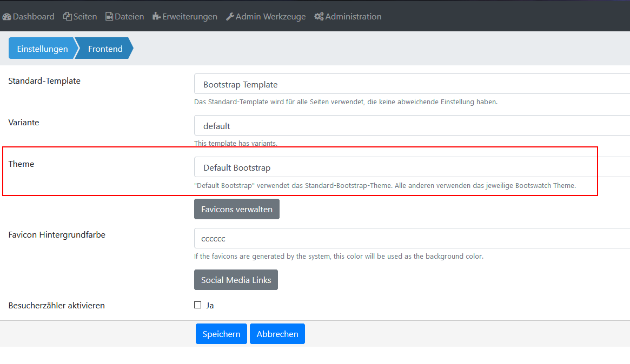Click the Dateien file icon
The width and height of the screenshot is (630, 364).
coord(109,16)
